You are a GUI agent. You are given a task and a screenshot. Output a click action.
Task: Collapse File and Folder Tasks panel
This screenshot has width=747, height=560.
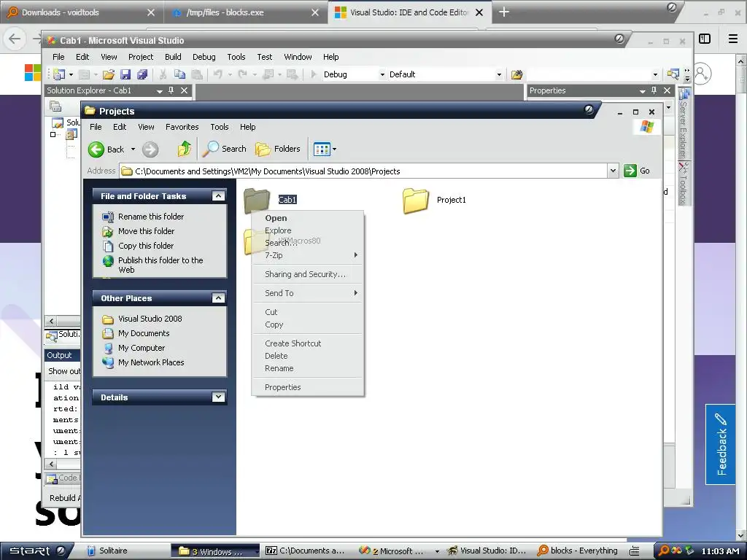[x=218, y=196]
